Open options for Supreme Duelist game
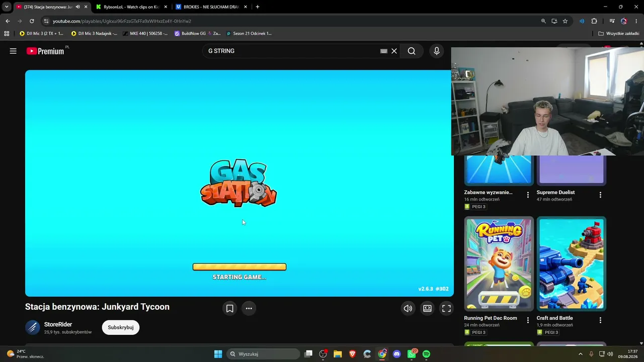The height and width of the screenshot is (362, 644). click(600, 195)
